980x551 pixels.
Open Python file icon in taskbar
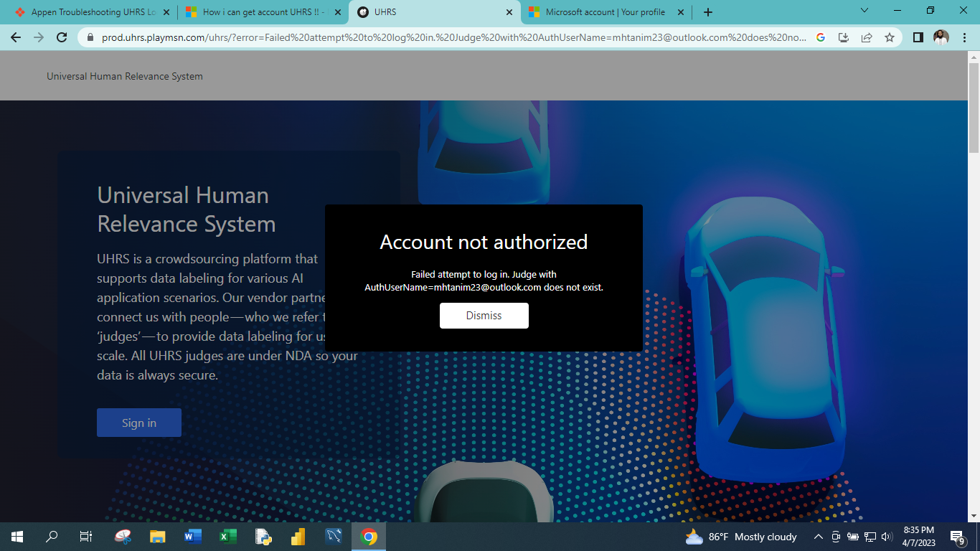[x=263, y=537]
